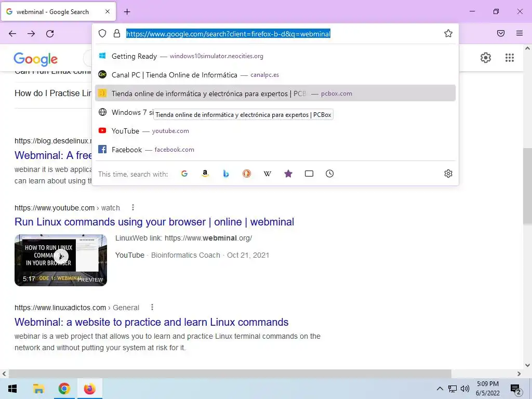This screenshot has width=532, height=399.
Task: View site security padlock info
Action: [117, 33]
